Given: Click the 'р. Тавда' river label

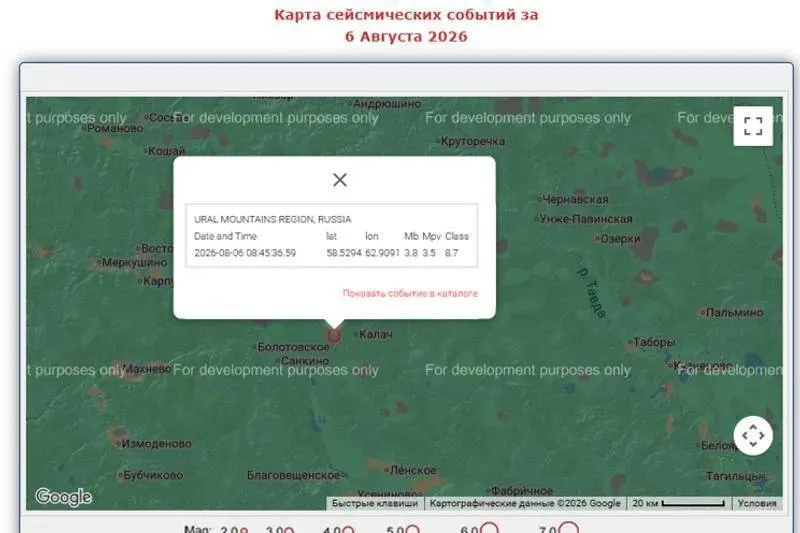Looking at the screenshot, I should tap(591, 293).
